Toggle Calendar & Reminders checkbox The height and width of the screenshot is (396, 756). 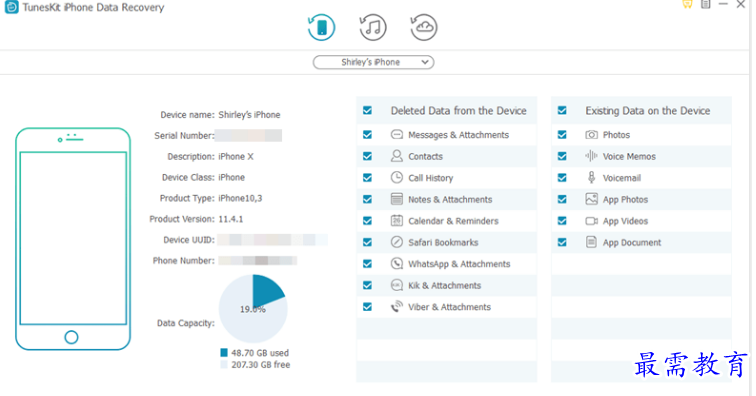(367, 220)
